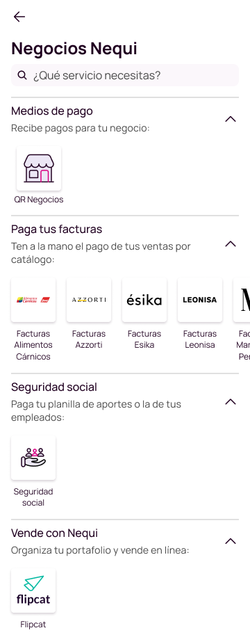Viewport: 250px width, 644px height.
Task: Open the QR Negocios store icon
Action: pyautogui.click(x=39, y=168)
